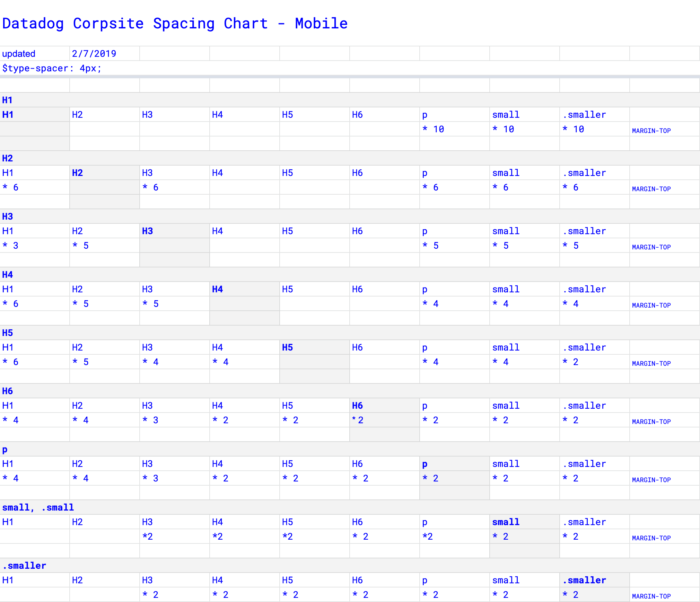This screenshot has height=602, width=700.
Task: Select the bold small cell in small section
Action: (525, 522)
